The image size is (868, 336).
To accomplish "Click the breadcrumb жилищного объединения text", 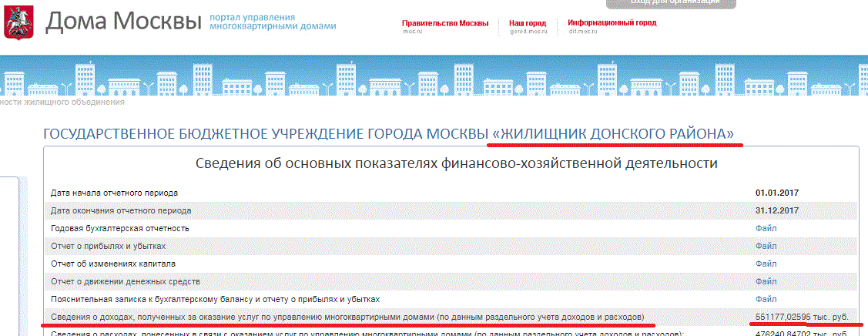I will tap(62, 102).
